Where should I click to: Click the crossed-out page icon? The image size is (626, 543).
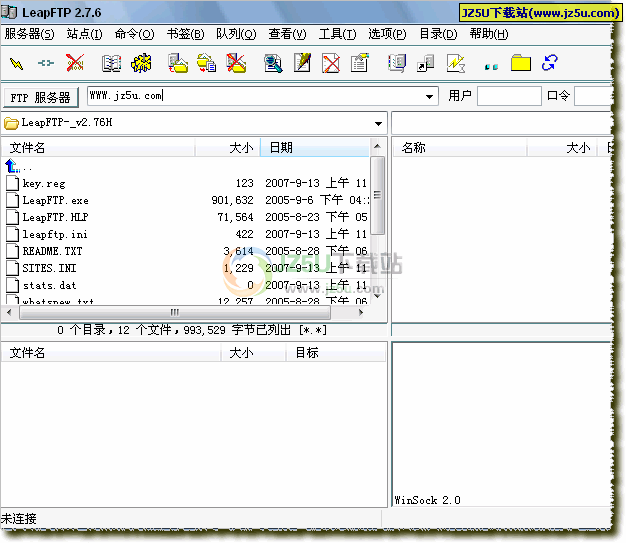331,63
